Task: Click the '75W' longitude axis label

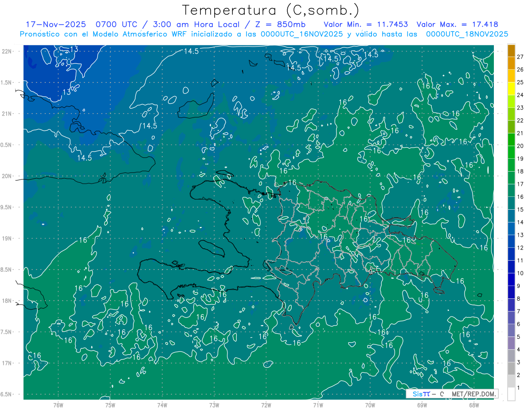Action: tap(110, 405)
